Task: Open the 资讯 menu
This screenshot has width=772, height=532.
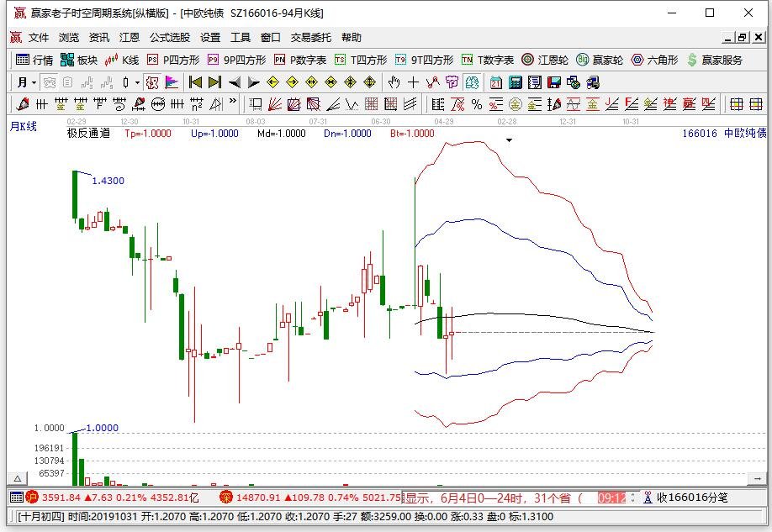Action: point(99,38)
